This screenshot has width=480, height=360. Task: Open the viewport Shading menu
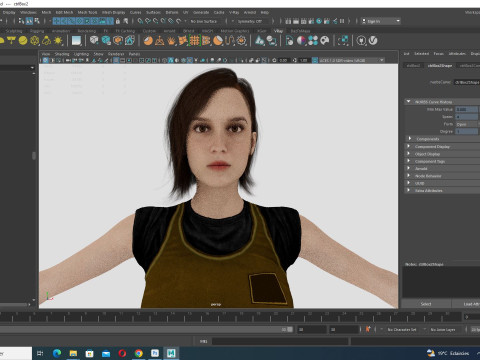tap(62, 54)
